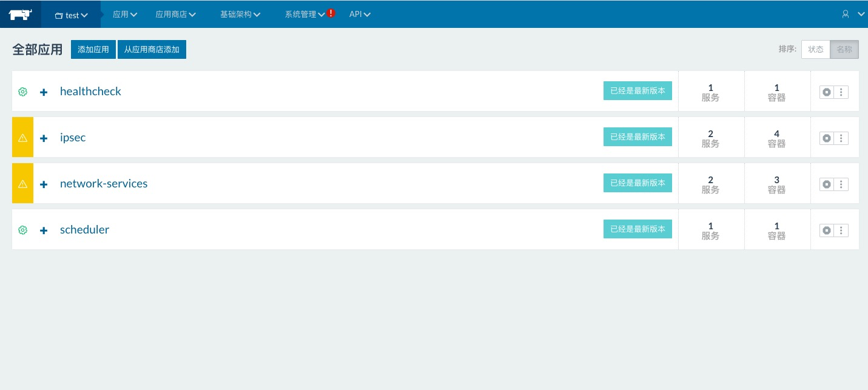Click the network-services yellow warning icon

(x=23, y=184)
